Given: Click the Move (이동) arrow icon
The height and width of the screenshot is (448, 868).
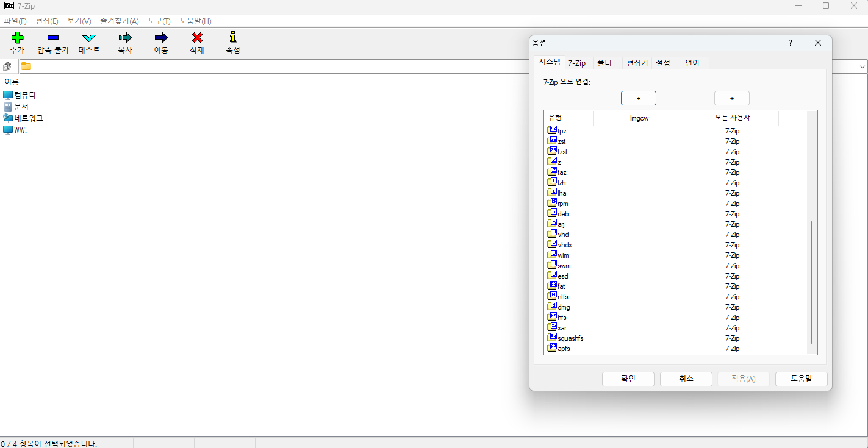Looking at the screenshot, I should pyautogui.click(x=161, y=38).
